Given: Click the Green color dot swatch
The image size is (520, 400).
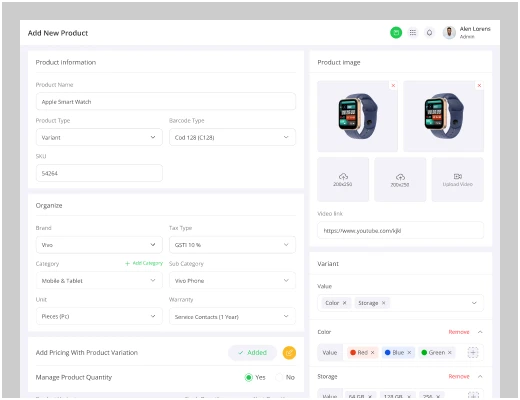Looking at the screenshot, I should [424, 353].
